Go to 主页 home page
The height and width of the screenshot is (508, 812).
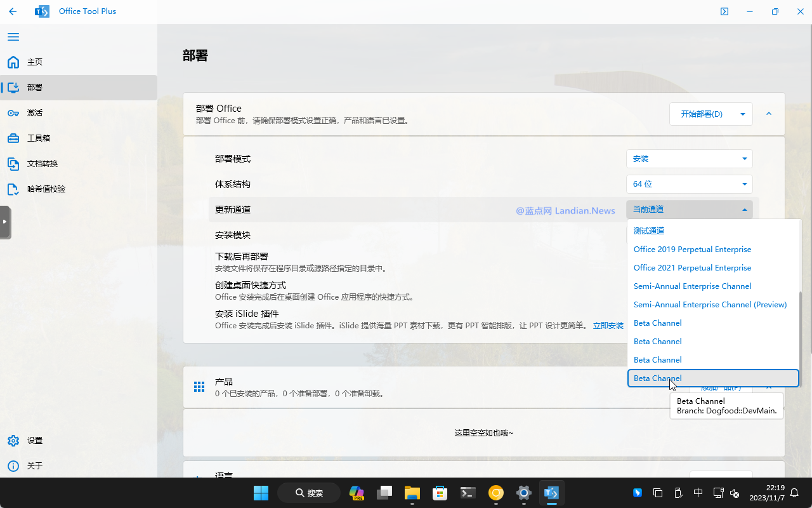point(35,62)
